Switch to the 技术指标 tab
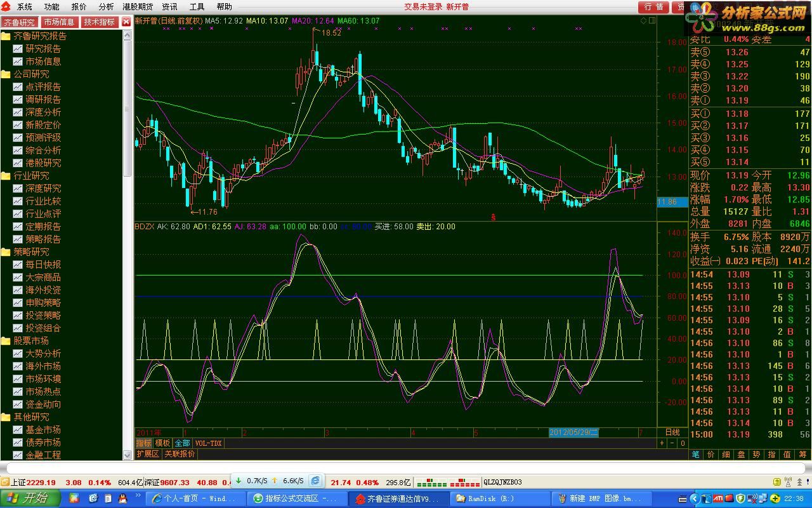This screenshot has width=812, height=508. [x=100, y=22]
